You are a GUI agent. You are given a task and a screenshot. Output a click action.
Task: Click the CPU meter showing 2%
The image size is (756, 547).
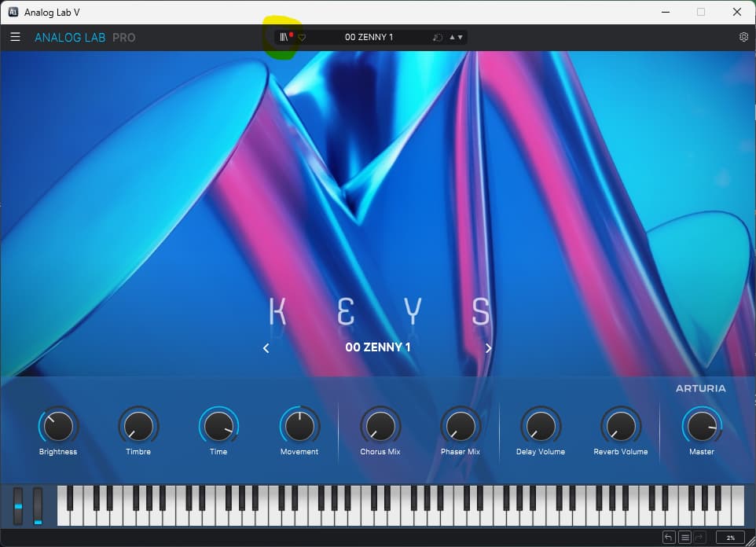730,538
